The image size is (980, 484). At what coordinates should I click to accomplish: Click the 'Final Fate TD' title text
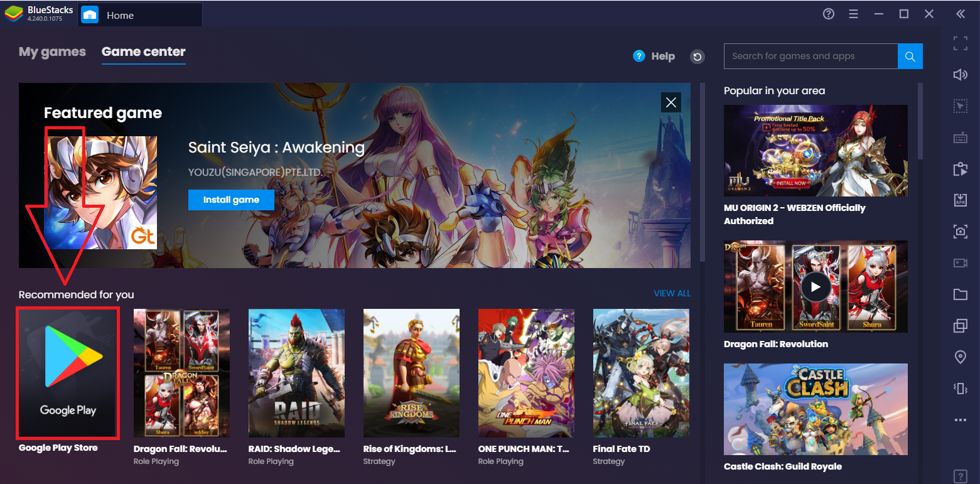coord(622,449)
